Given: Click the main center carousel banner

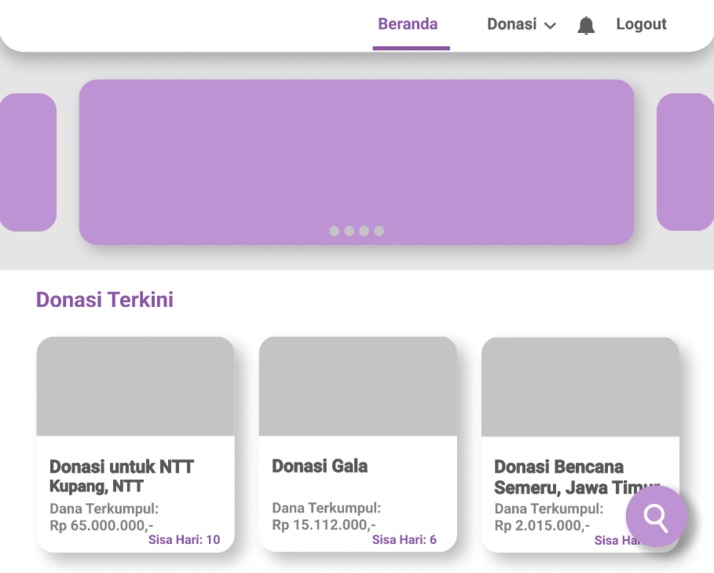Looking at the screenshot, I should point(357,162).
